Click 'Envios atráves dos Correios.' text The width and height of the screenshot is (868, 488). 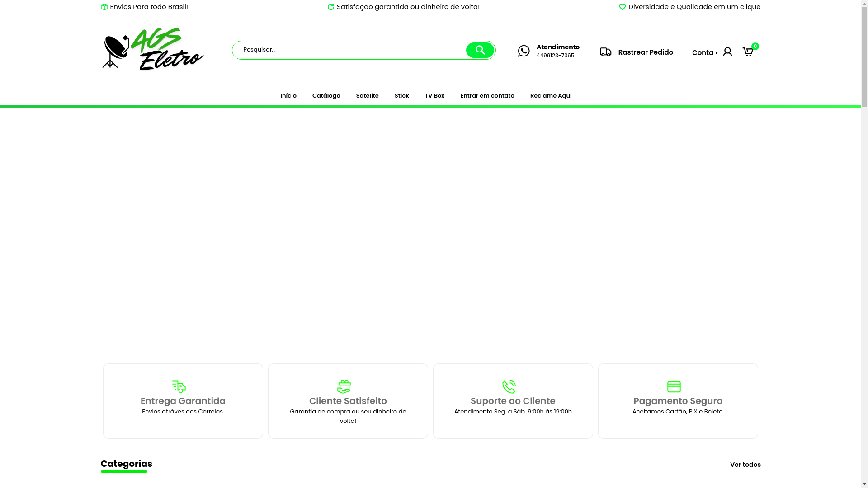tap(183, 412)
